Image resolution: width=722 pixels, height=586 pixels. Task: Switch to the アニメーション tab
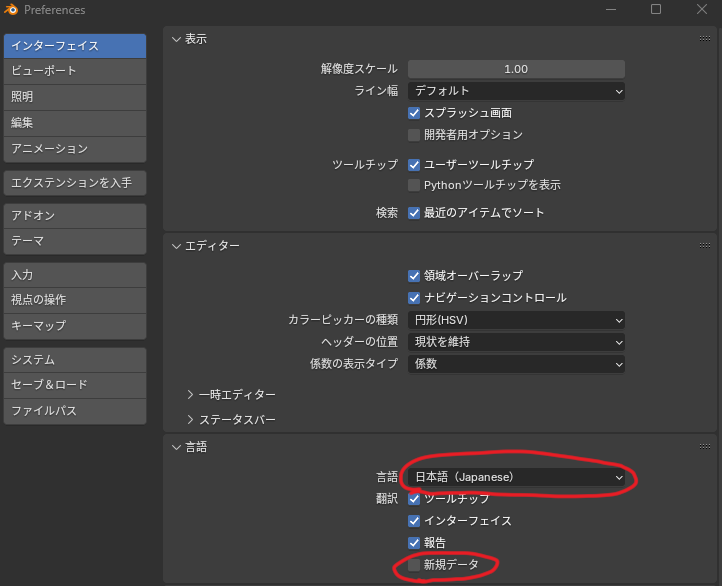coord(75,149)
